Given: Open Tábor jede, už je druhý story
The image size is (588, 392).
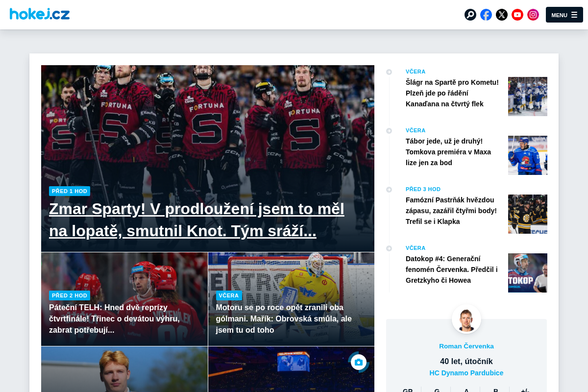Looking at the screenshot, I should [x=448, y=152].
